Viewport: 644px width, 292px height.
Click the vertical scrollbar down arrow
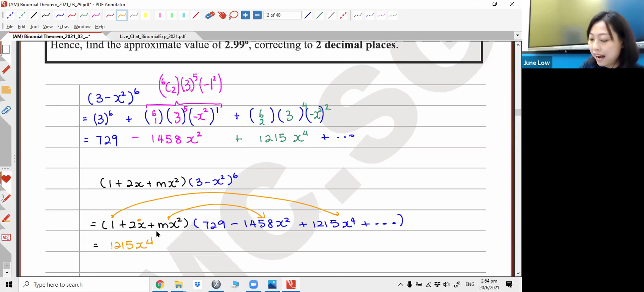tap(518, 273)
